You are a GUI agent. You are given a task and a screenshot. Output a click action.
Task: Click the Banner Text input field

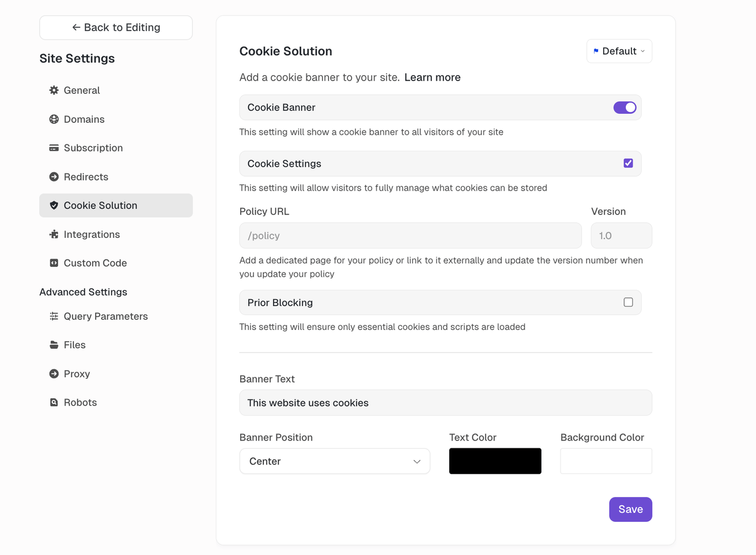pos(445,403)
